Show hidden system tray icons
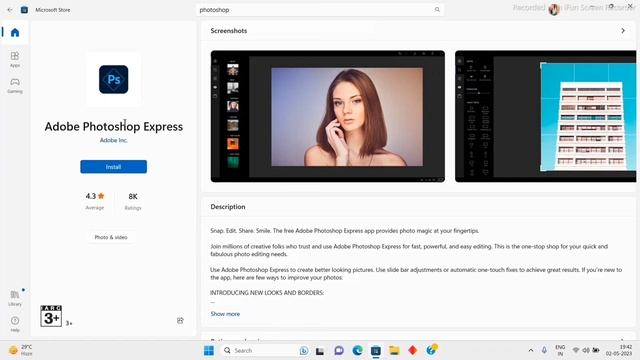This screenshot has width=640, height=360. 531,350
